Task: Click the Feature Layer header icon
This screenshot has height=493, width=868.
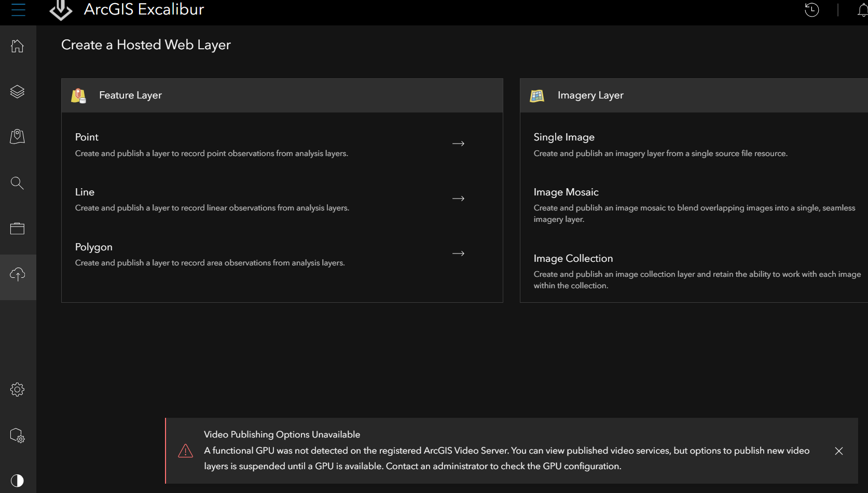Action: click(x=78, y=95)
